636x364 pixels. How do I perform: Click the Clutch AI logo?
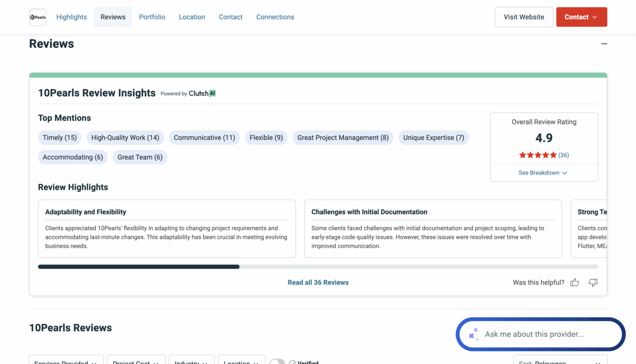coord(202,93)
